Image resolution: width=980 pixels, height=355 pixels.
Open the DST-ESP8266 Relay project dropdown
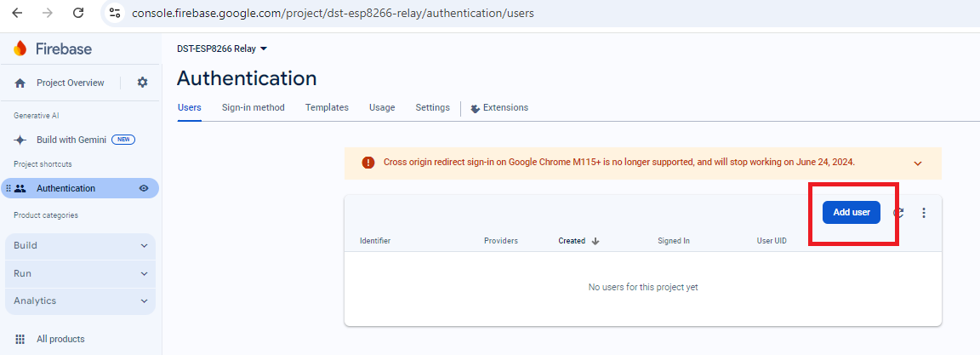tap(222, 49)
